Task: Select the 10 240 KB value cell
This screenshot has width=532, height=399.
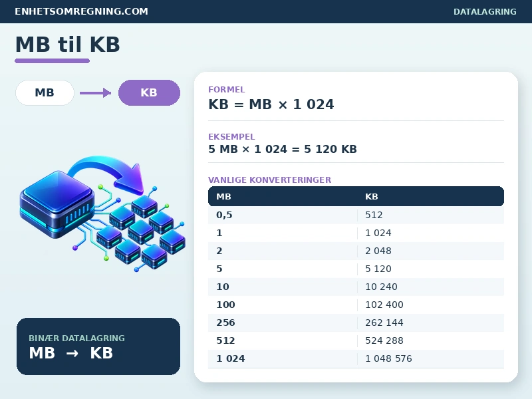Action: (x=431, y=287)
